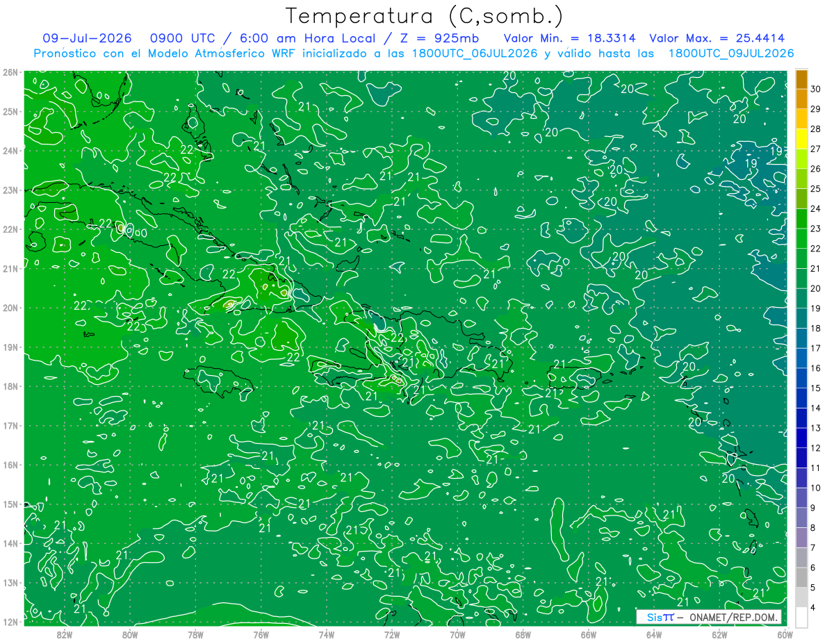Click the longitude axis label 70W

click(x=457, y=634)
